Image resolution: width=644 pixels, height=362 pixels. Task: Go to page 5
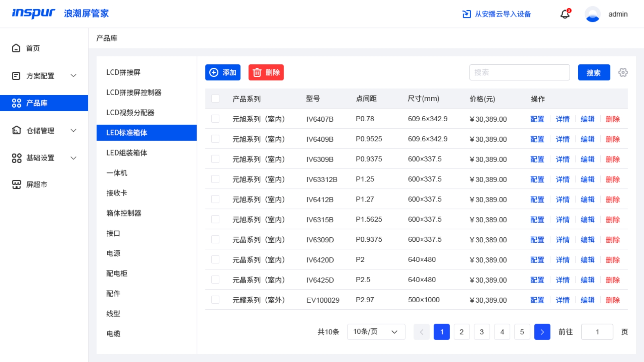tap(522, 332)
